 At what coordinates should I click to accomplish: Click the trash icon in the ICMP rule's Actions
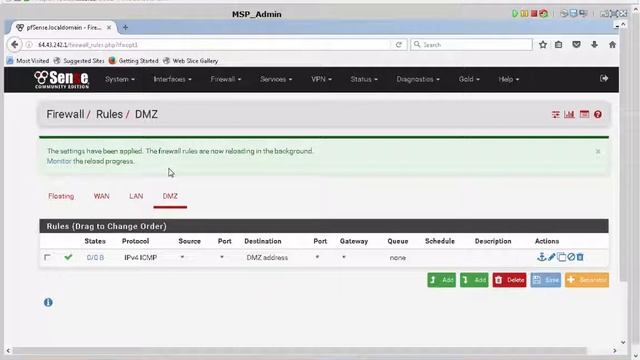point(580,257)
